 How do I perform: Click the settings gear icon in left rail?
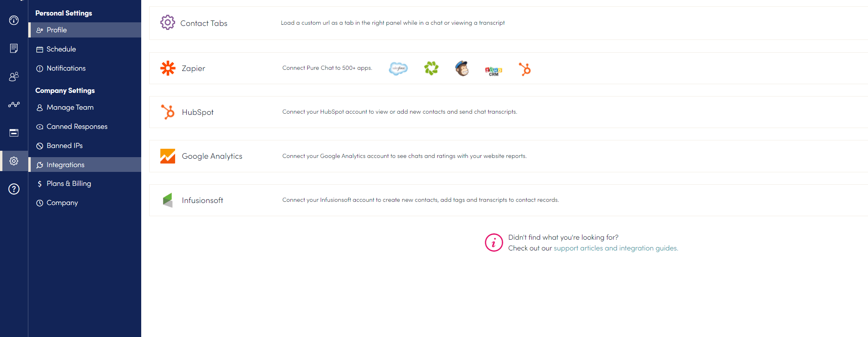[14, 161]
